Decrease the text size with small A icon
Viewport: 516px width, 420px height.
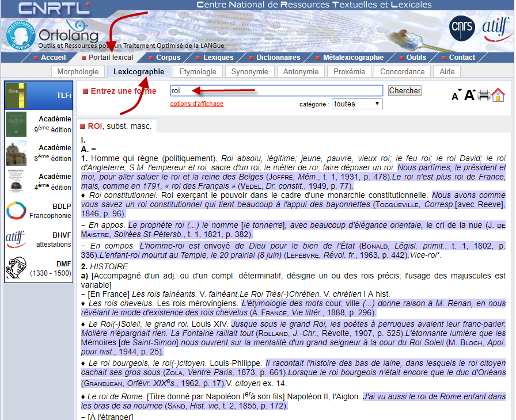[456, 97]
